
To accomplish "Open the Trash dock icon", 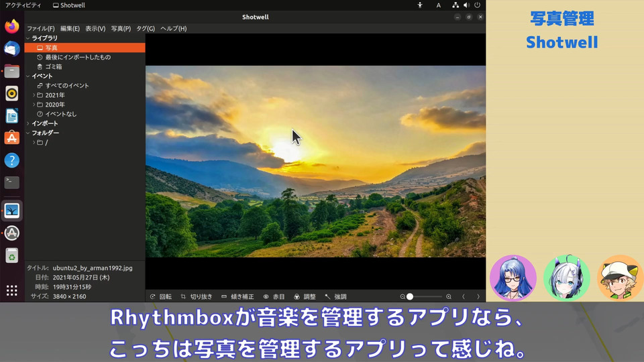I will point(12,255).
